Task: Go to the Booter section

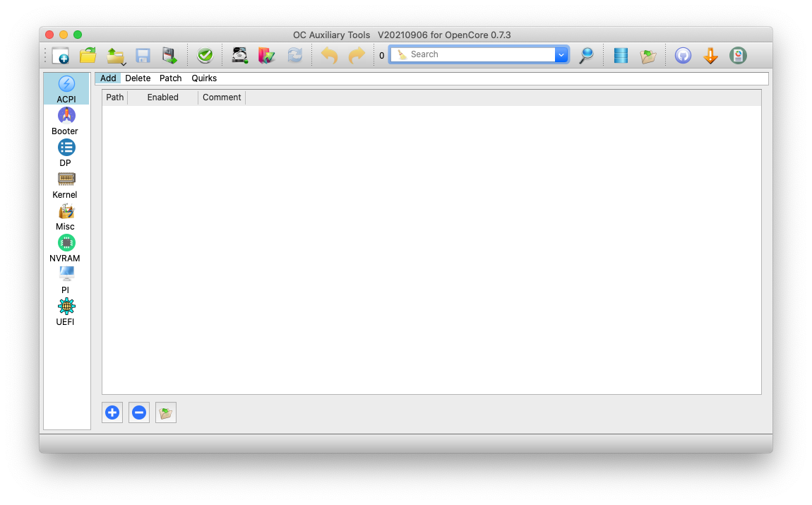Action: tap(65, 121)
